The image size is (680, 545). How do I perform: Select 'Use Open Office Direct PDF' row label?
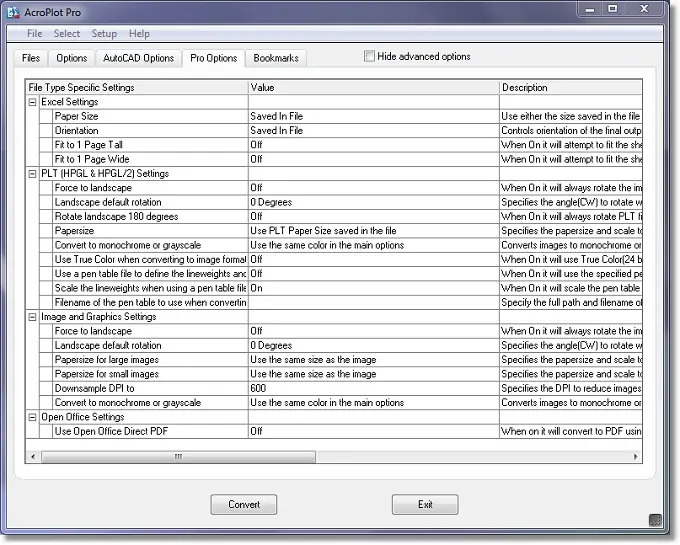click(111, 431)
